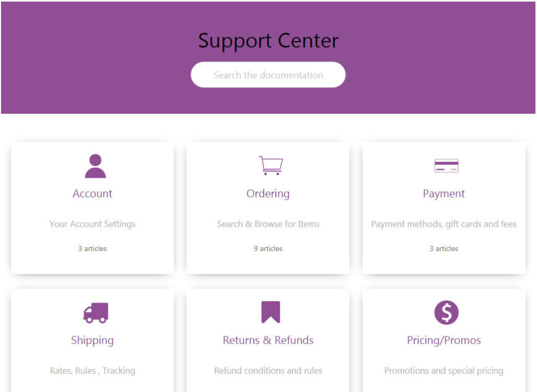Click the Returns & Refunds bookmark icon
The height and width of the screenshot is (392, 537).
271,312
